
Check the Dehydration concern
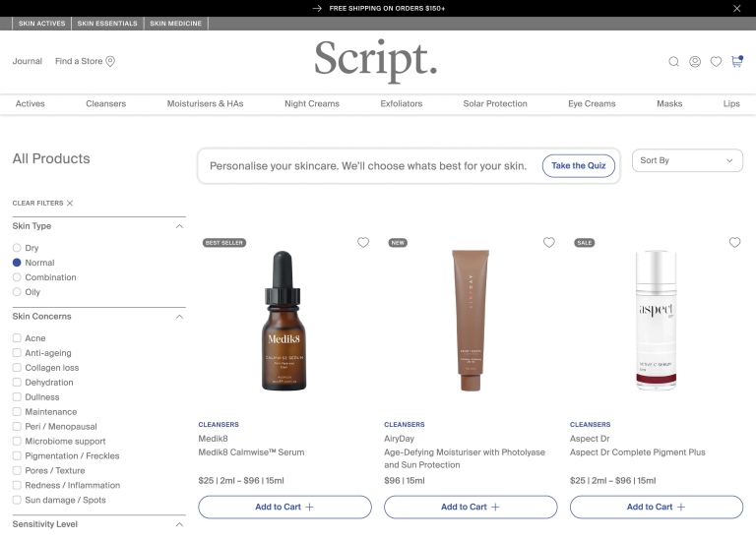click(x=17, y=382)
